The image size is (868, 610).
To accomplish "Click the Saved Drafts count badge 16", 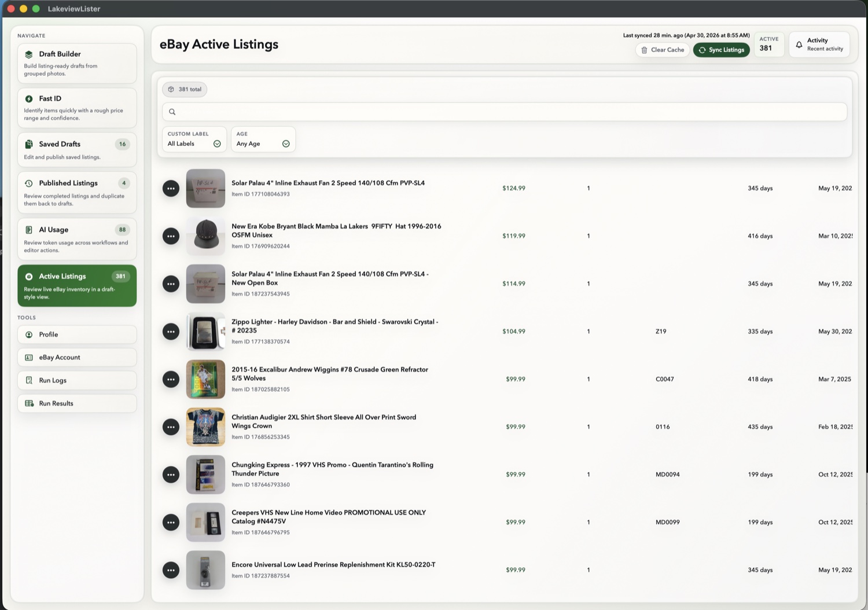I will click(x=122, y=144).
